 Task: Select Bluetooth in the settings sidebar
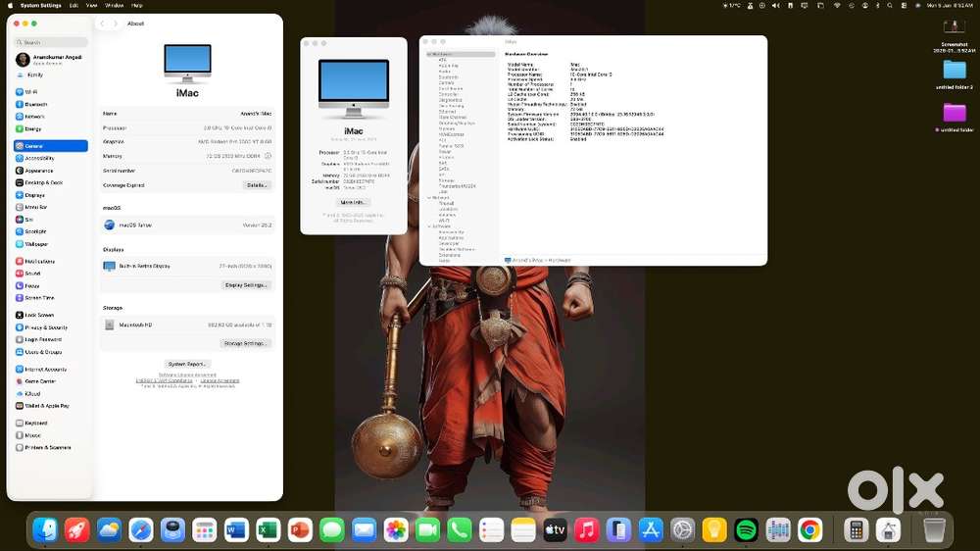[x=34, y=104]
